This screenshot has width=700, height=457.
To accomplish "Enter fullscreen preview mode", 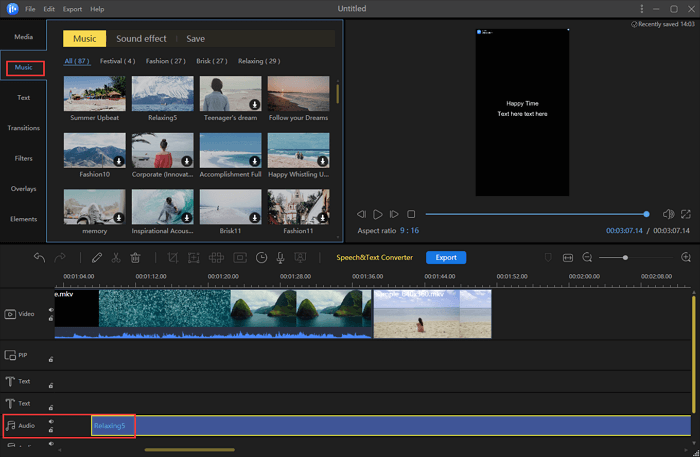I will 685,214.
